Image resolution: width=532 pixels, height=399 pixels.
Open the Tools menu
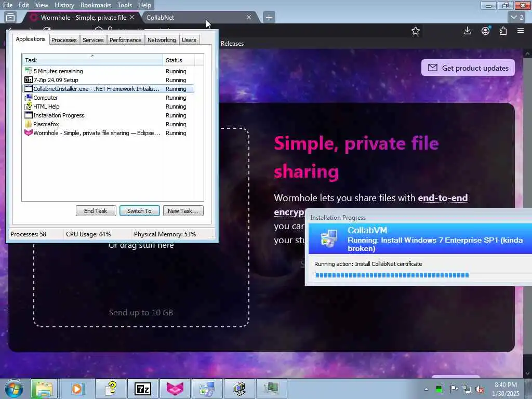pos(125,5)
